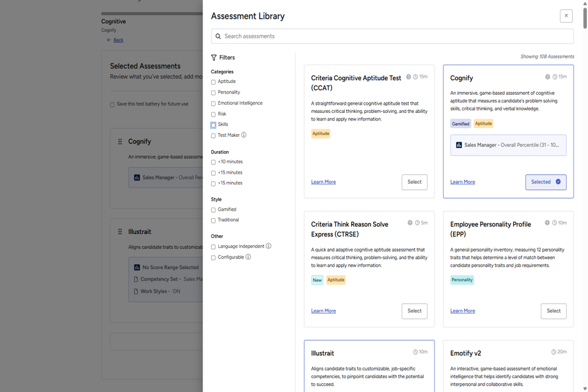Click the globe icon on EPP card

(547, 223)
